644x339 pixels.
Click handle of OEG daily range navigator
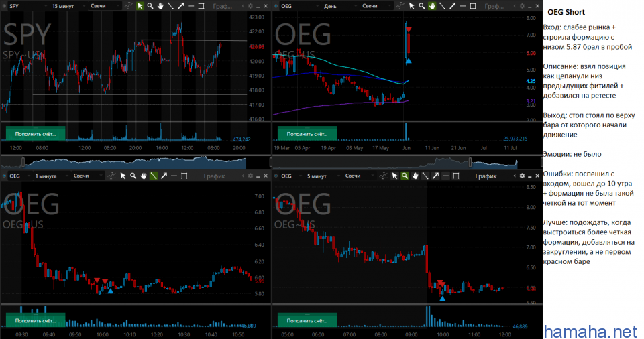(x=470, y=162)
